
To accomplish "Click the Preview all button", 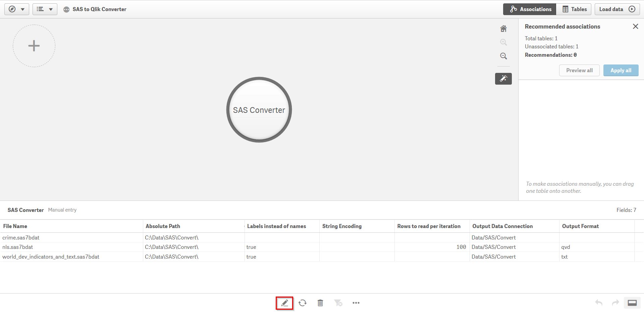I will 579,70.
